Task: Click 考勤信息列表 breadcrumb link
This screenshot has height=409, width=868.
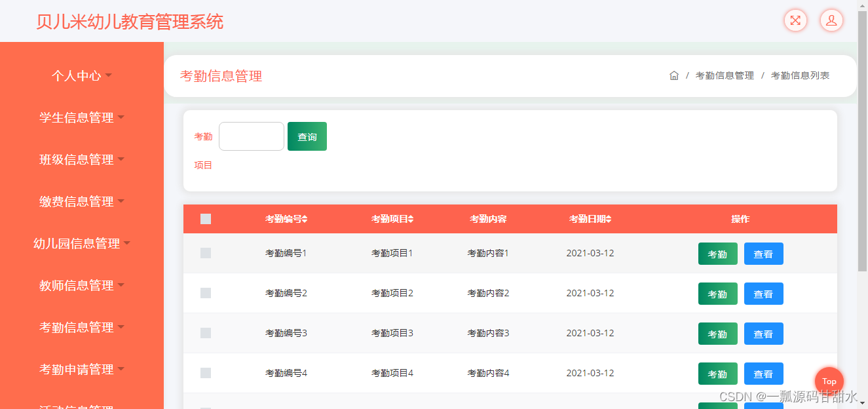Action: (800, 75)
